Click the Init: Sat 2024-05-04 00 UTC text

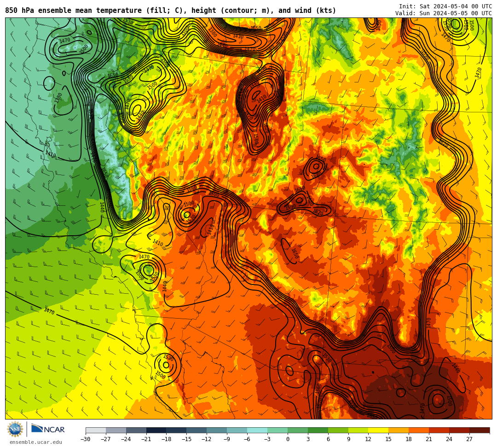coord(445,6)
